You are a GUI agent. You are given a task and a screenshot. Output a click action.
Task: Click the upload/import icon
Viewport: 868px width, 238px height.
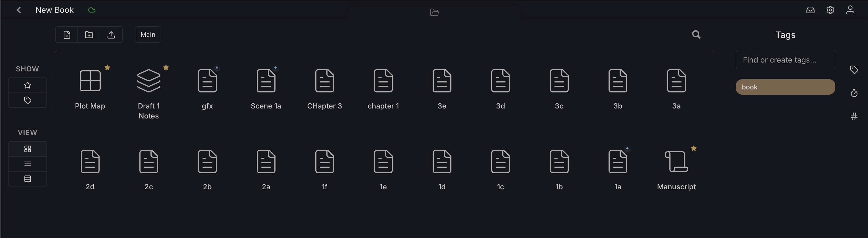[x=111, y=35]
